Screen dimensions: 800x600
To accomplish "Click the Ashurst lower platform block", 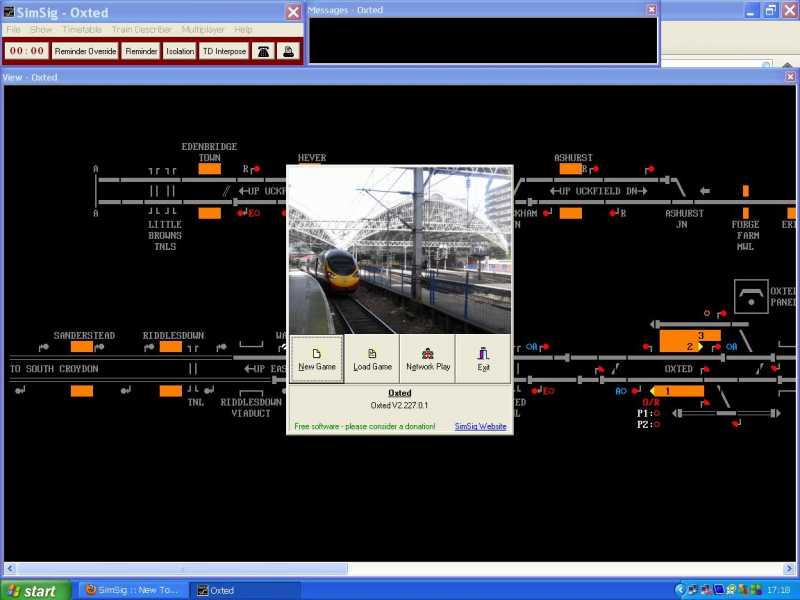I will point(570,213).
